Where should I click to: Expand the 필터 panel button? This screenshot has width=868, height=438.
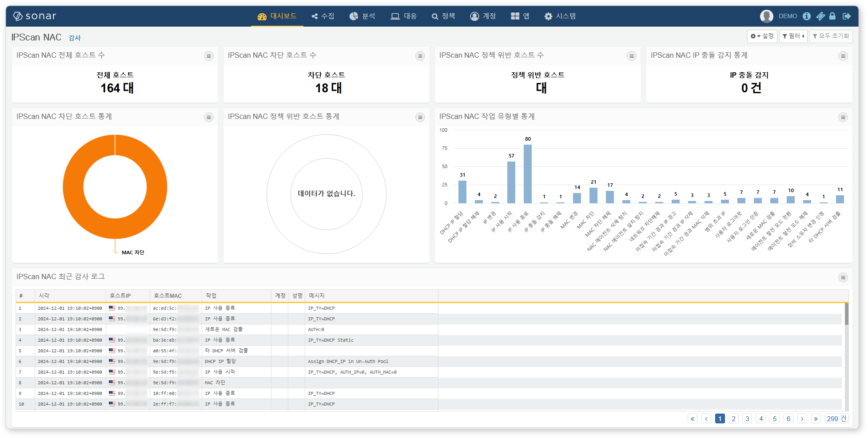793,36
